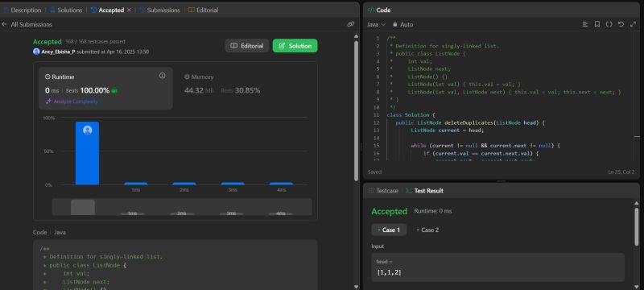This screenshot has width=644, height=290.
Task: Open the Java language dropdown
Action: [376, 24]
